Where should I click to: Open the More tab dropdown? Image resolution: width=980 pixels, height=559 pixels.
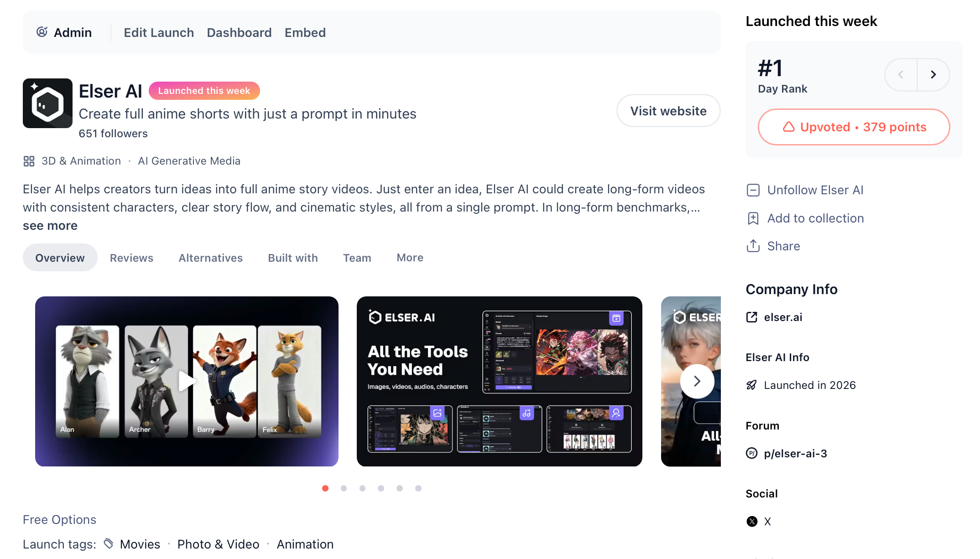point(410,258)
